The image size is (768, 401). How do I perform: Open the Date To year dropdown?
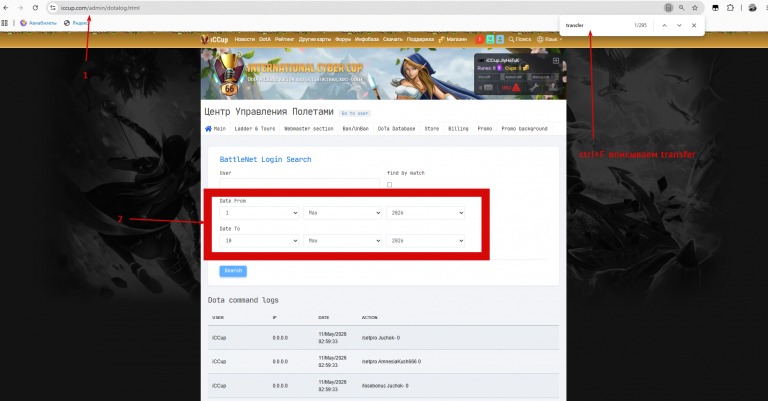(425, 241)
